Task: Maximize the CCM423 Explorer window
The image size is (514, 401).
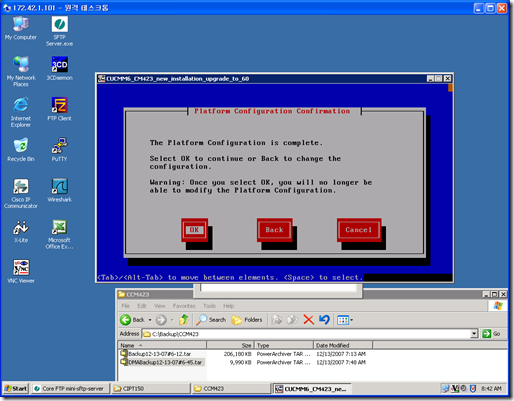Action: (495, 294)
